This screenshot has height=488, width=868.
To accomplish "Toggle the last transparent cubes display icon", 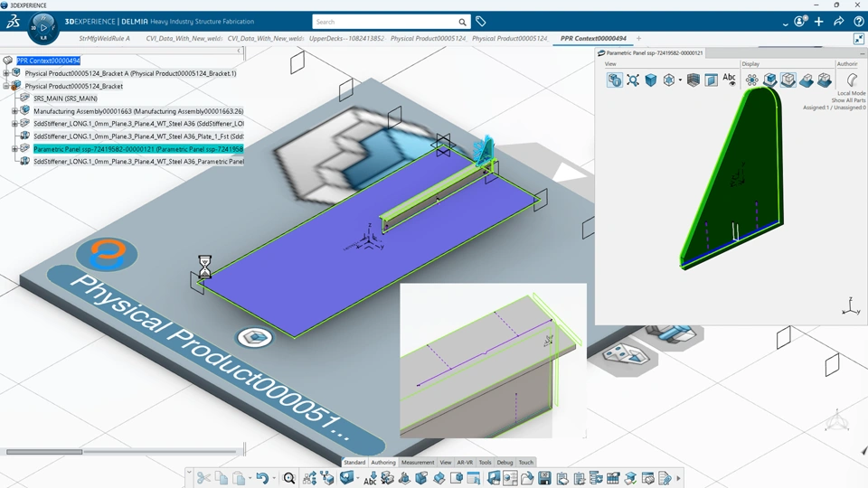I will 825,80.
